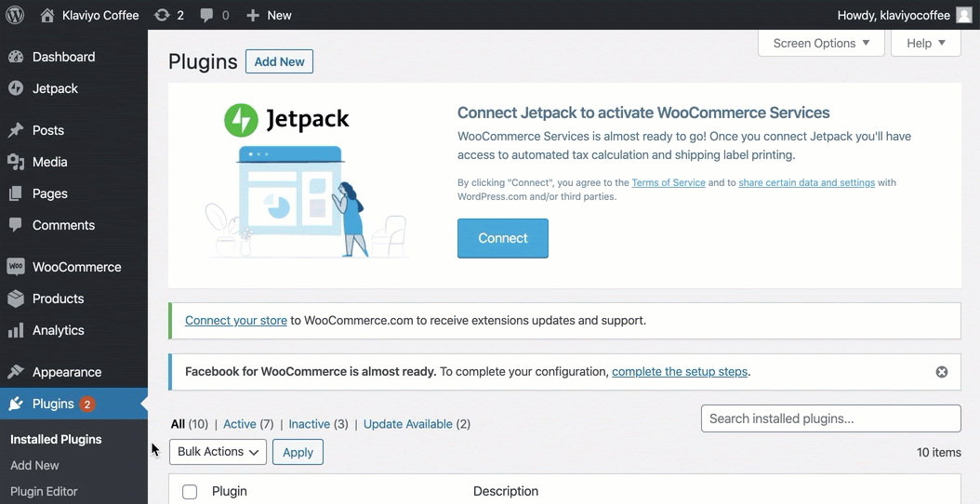
Task: Select Add New in Plugins submenu
Action: 34,465
